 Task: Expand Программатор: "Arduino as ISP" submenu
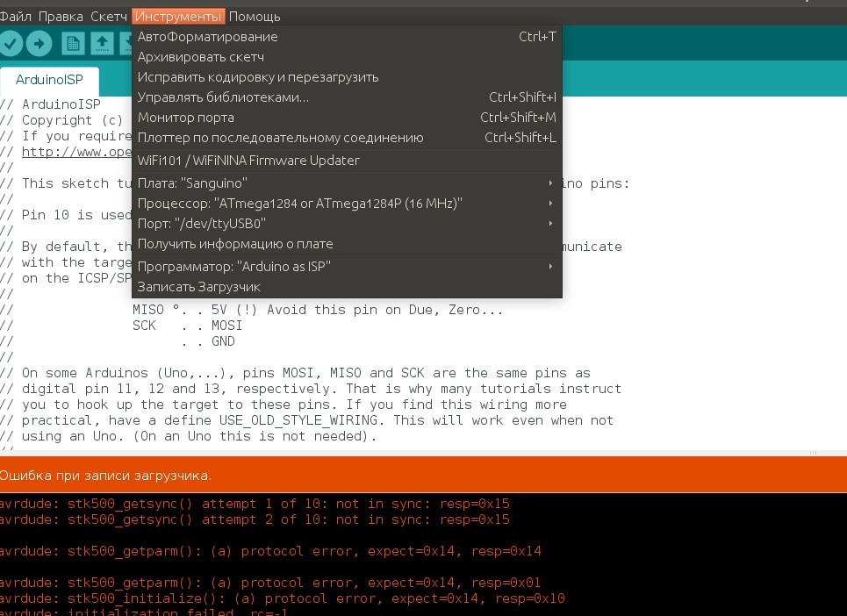[x=347, y=267]
